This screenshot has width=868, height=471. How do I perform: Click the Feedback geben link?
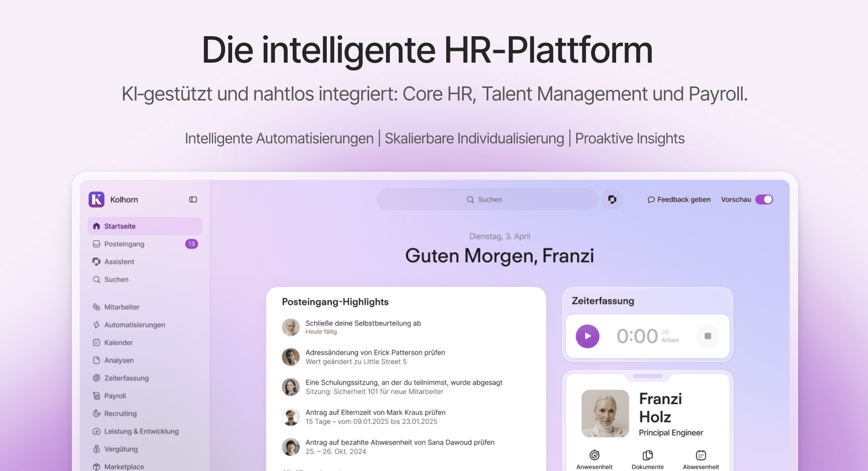tap(679, 199)
